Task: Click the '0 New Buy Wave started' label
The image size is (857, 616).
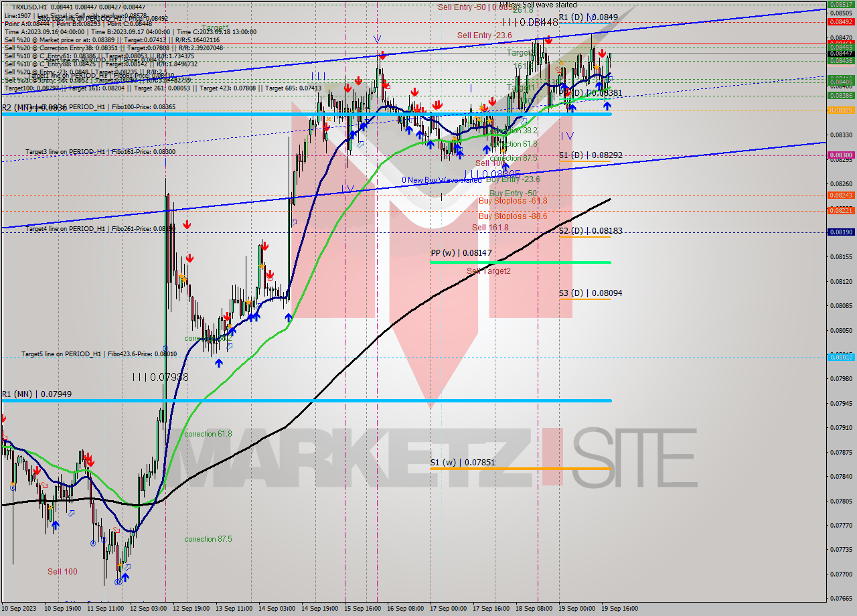Action: tap(441, 180)
